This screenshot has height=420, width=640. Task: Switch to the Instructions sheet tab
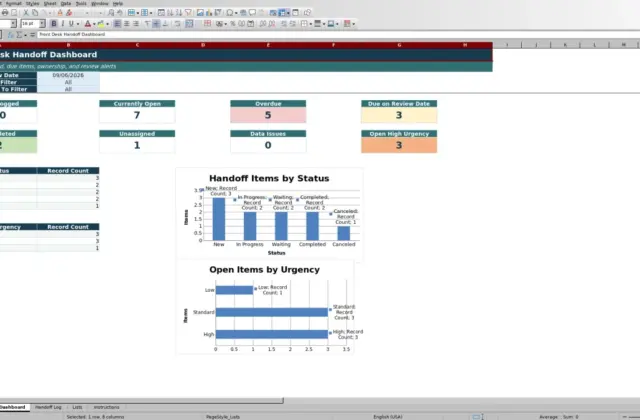107,407
